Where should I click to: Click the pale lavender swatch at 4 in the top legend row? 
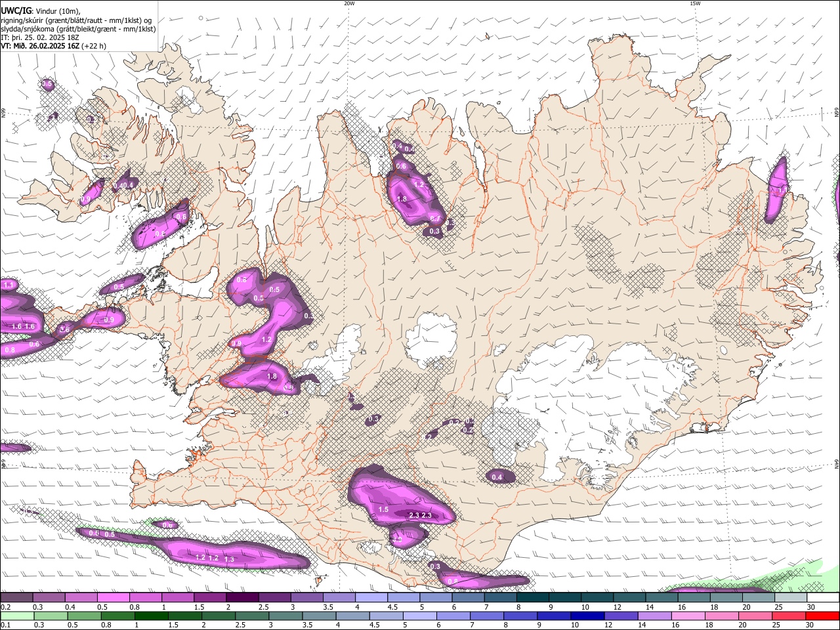(371, 598)
